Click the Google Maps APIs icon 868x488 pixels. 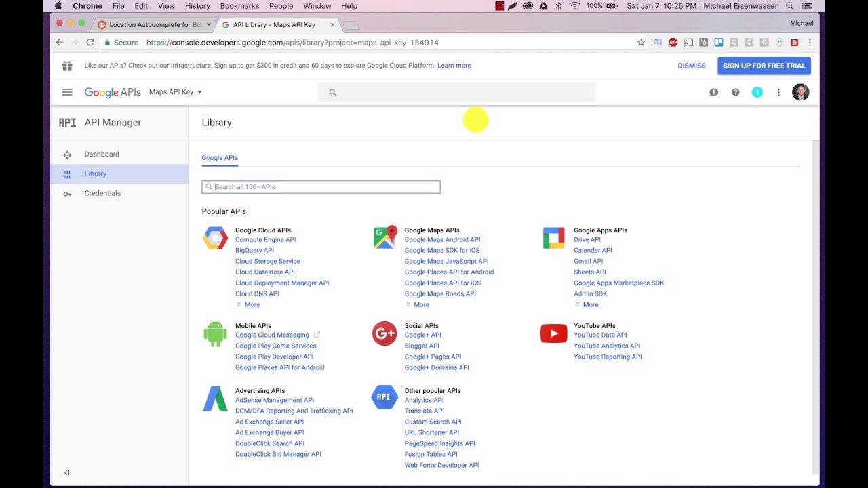pyautogui.click(x=384, y=238)
